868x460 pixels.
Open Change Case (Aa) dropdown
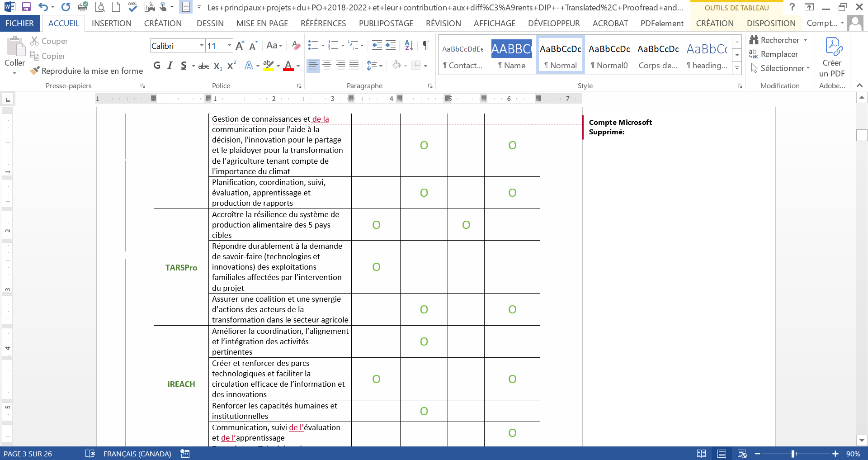274,46
